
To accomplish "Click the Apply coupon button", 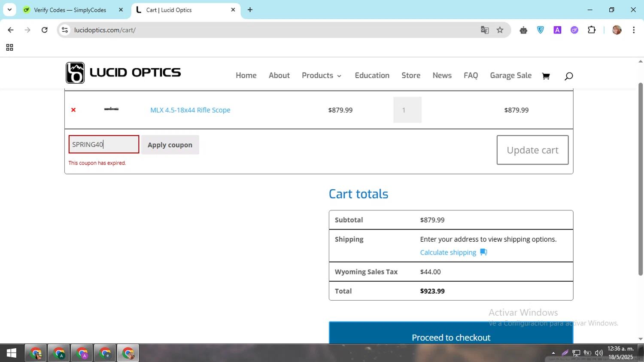I will [170, 145].
